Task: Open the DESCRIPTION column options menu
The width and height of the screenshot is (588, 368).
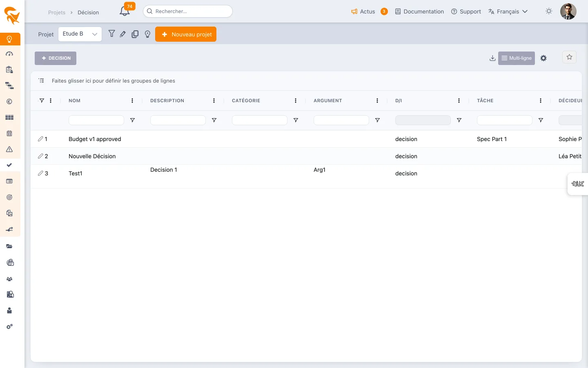Action: [214, 101]
